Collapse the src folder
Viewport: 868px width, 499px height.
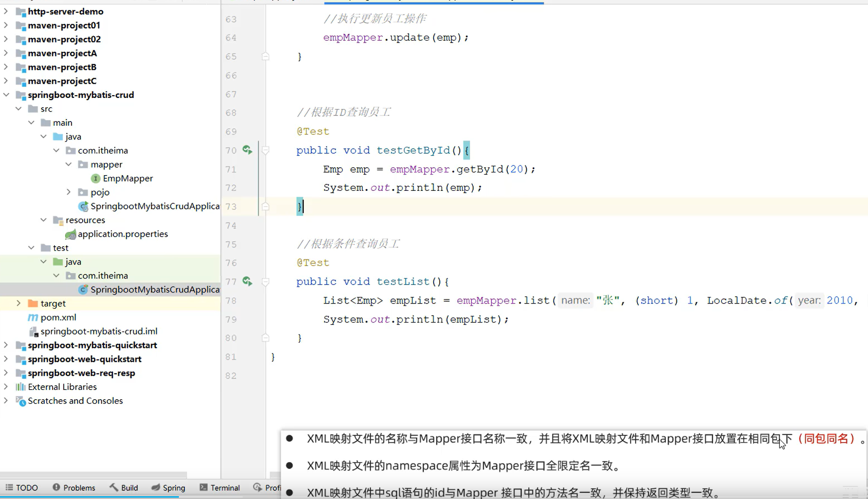tap(18, 109)
